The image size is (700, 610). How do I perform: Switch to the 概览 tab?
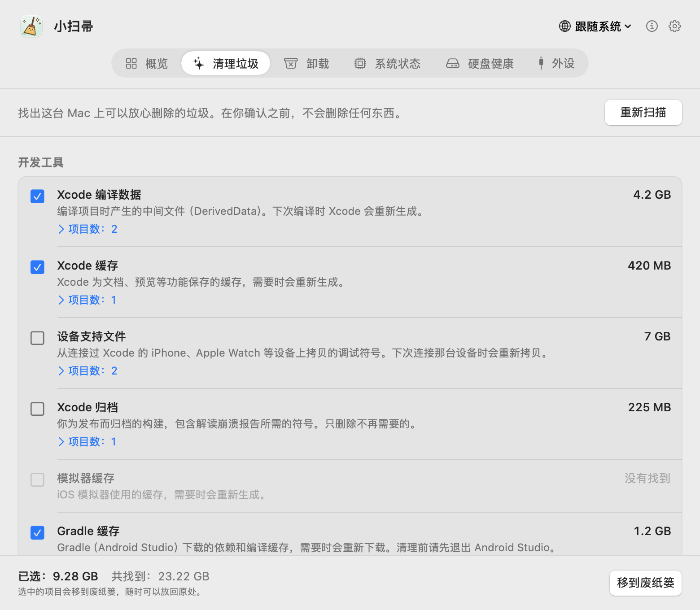click(147, 64)
